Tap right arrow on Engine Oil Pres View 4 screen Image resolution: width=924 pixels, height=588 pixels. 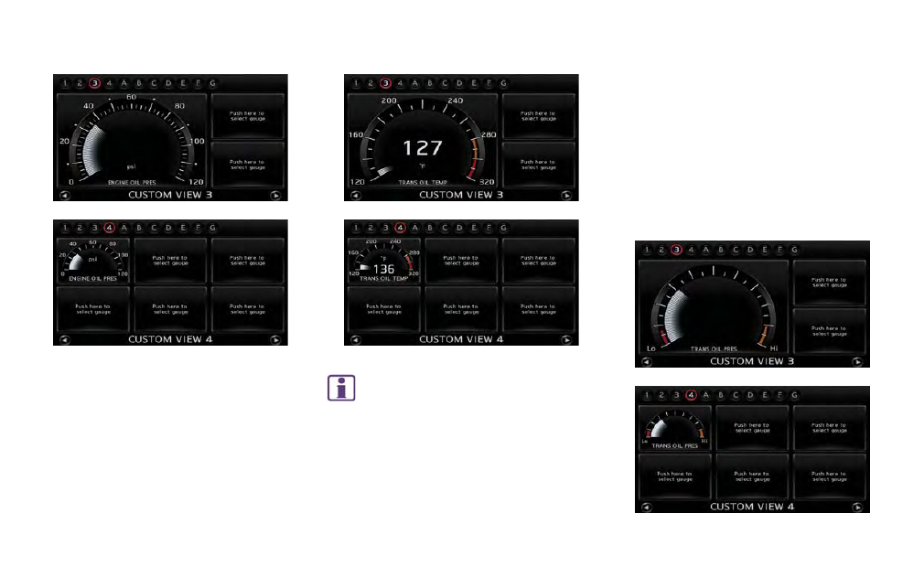[x=275, y=339]
